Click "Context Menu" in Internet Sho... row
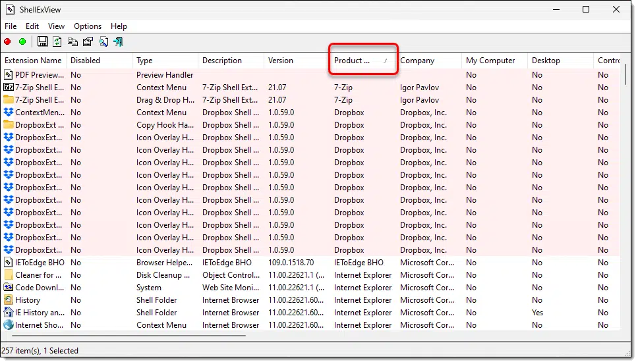Image resolution: width=638 pixels, height=364 pixels. click(x=161, y=325)
